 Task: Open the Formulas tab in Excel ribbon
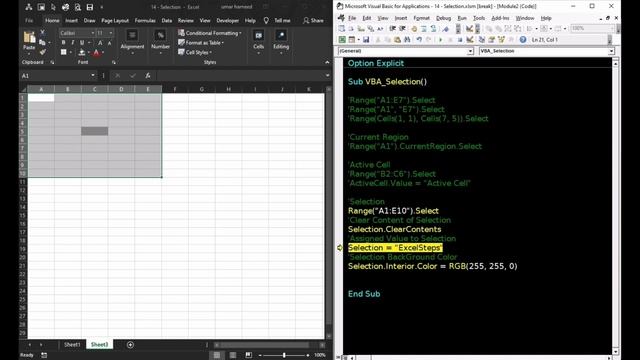pyautogui.click(x=145, y=20)
